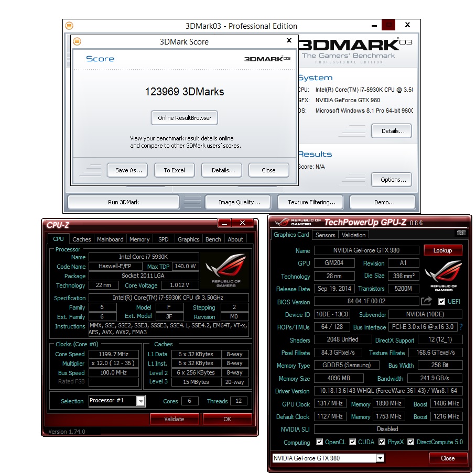Click the Driver Version field in GPU-Z
This screenshot has height=473, width=476.
388,390
